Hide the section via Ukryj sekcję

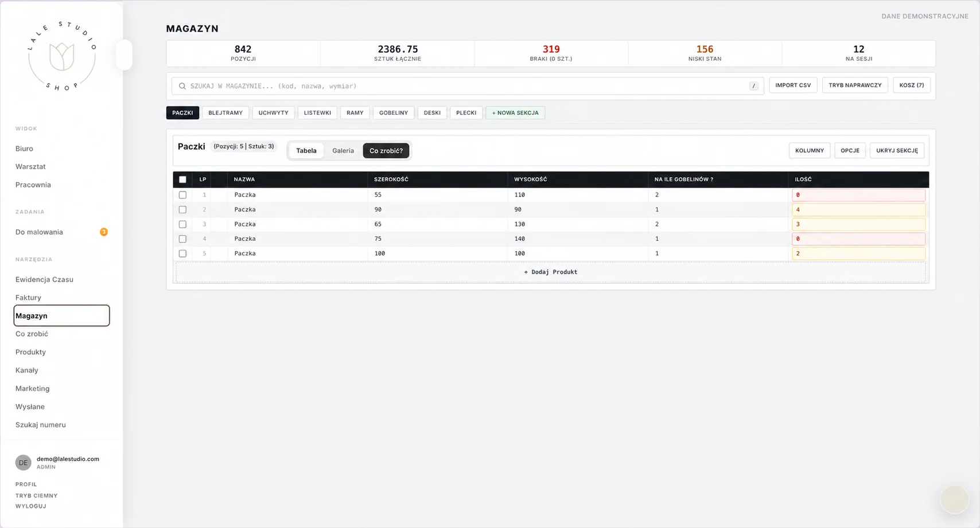[897, 151]
